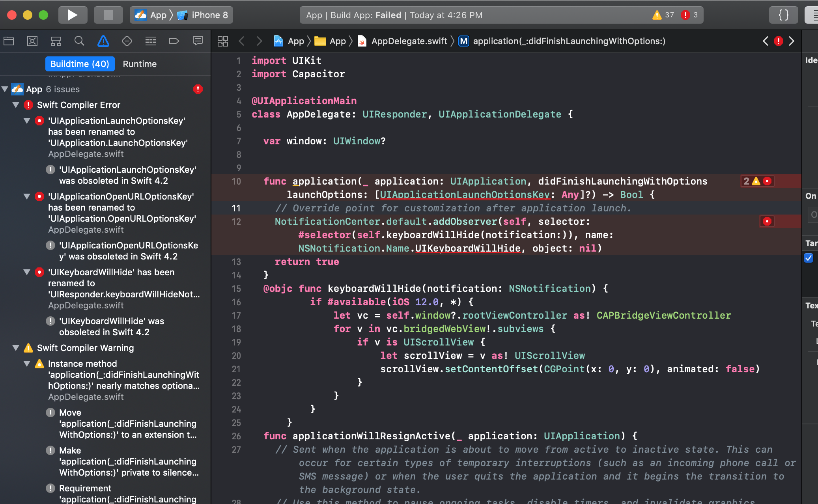Open the Test navigator diamond icon

coord(127,41)
